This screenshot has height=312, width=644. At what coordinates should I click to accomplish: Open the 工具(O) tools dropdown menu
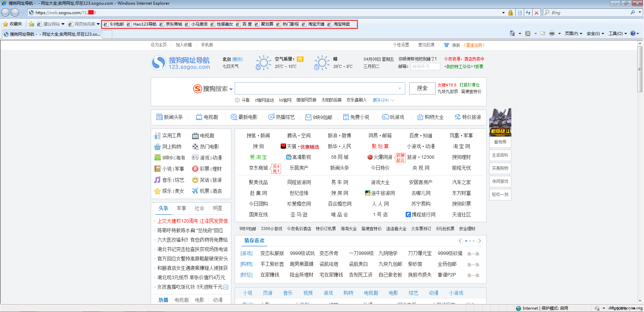[x=617, y=34]
